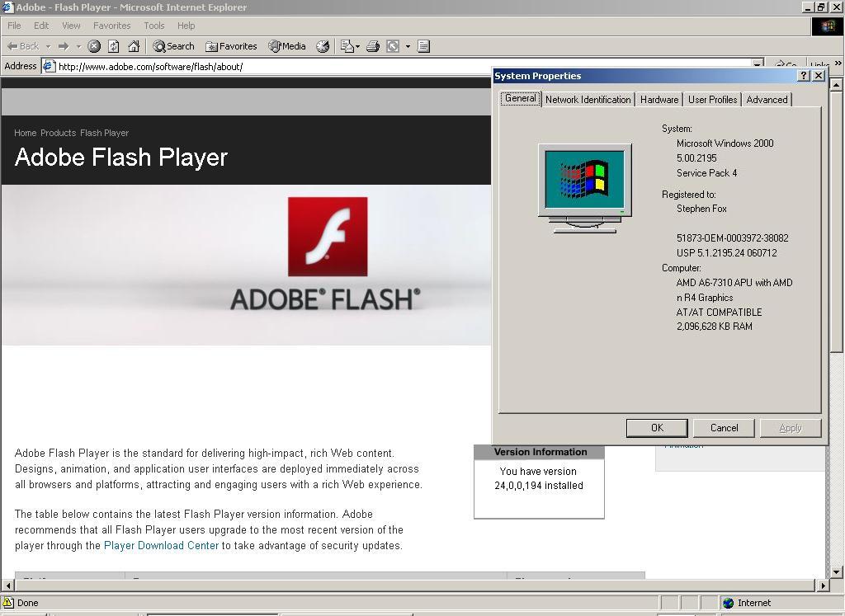The height and width of the screenshot is (616, 845).
Task: Switch to the Hardware tab
Action: click(659, 100)
